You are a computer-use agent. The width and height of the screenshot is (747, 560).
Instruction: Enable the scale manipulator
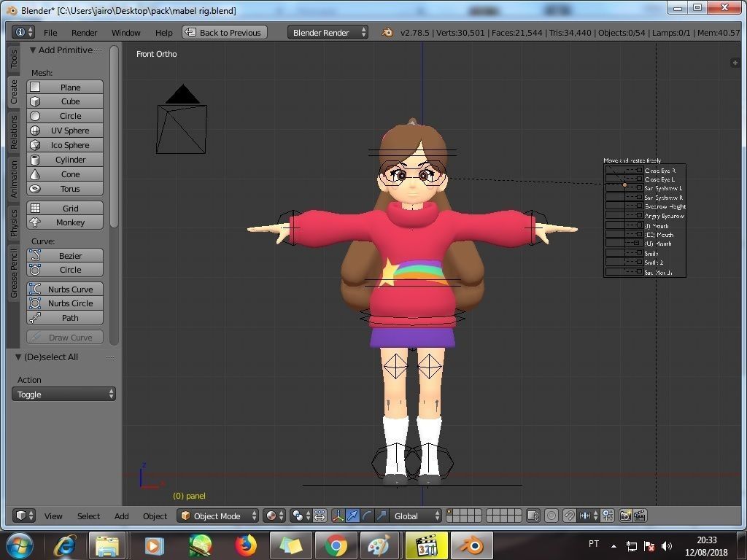[x=381, y=516]
